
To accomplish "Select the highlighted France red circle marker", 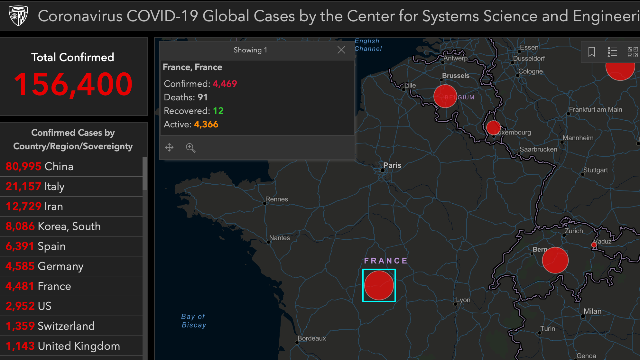I will 379,285.
